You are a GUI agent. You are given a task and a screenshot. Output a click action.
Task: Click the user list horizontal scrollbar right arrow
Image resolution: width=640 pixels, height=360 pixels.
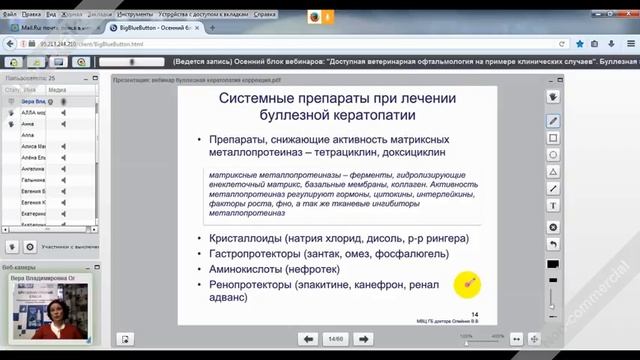click(x=94, y=230)
